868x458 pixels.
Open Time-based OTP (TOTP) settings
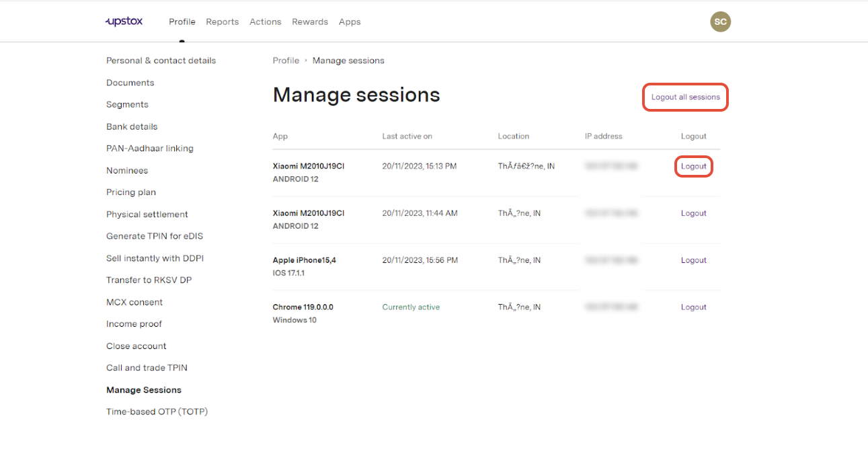click(x=157, y=412)
